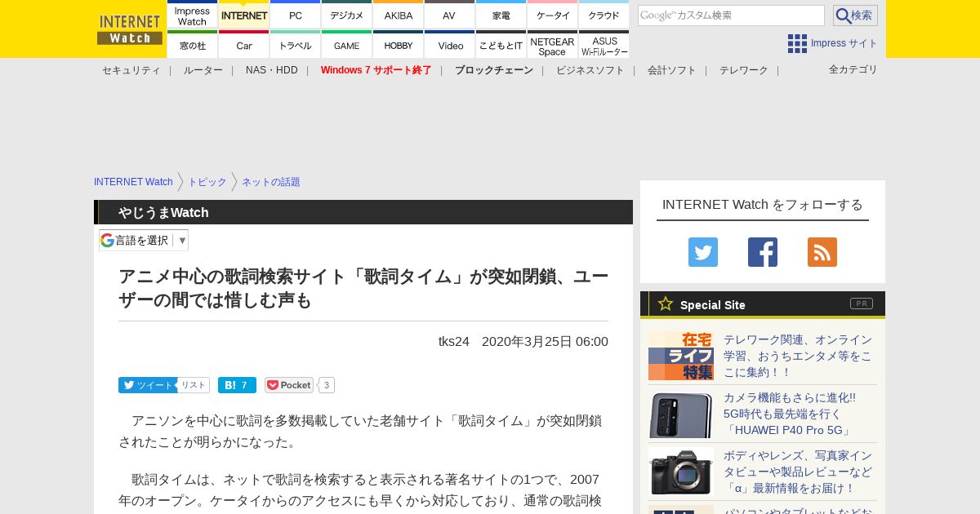Open the HOBBY tab

pos(398,45)
